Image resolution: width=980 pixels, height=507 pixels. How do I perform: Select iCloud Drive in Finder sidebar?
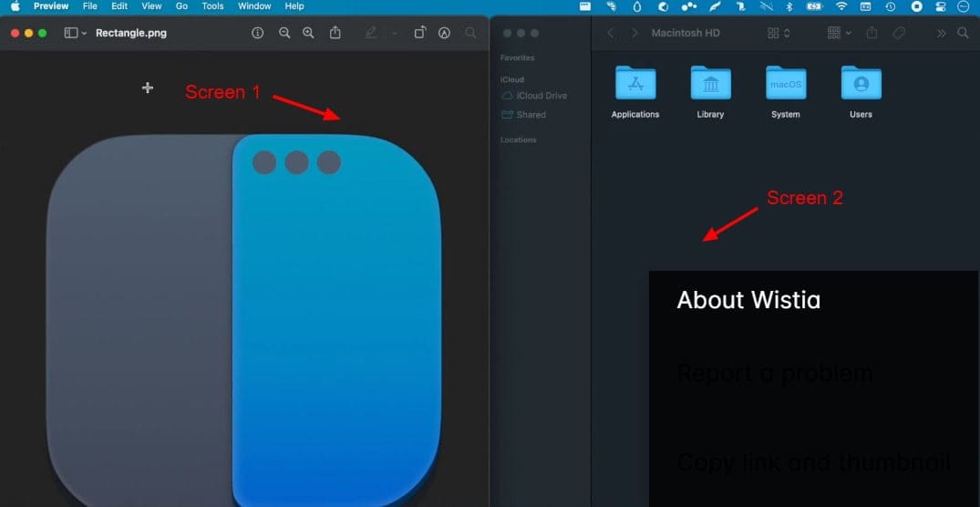click(x=541, y=96)
